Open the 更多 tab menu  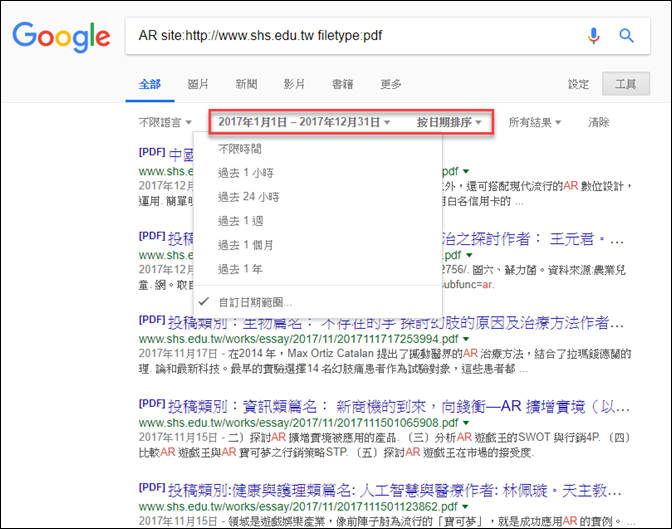coord(391,84)
